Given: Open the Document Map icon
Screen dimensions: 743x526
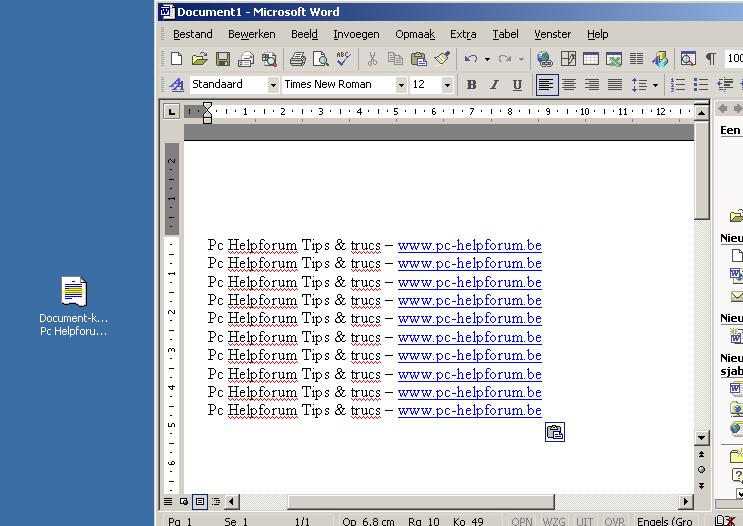Looking at the screenshot, I should tap(688, 59).
